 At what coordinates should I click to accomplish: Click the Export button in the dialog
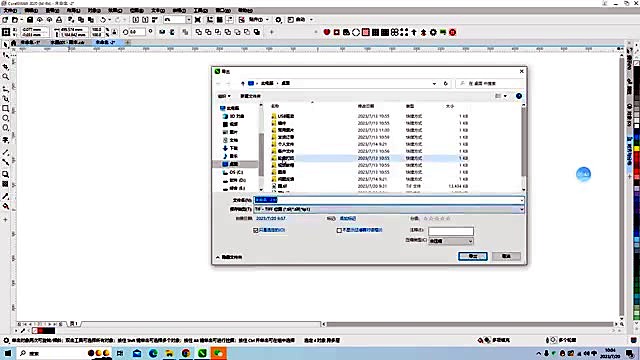[x=473, y=256]
